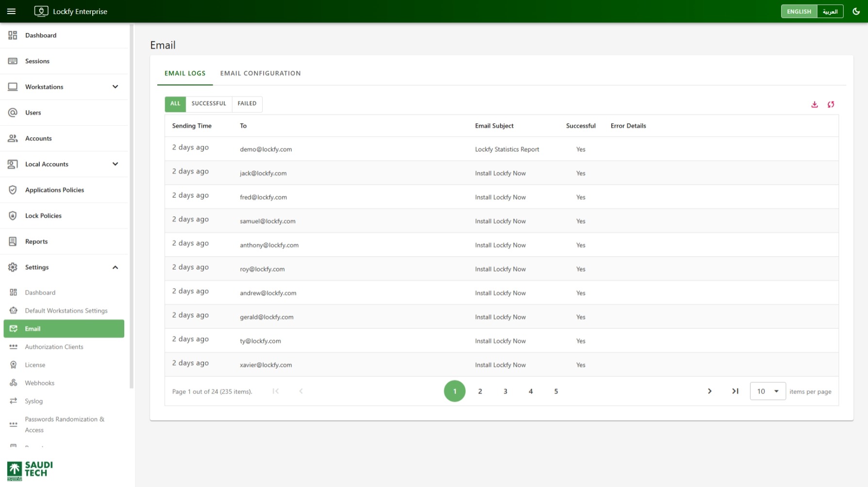The width and height of the screenshot is (868, 487).
Task: Click the demo@lockfy.com log entry
Action: [x=501, y=149]
